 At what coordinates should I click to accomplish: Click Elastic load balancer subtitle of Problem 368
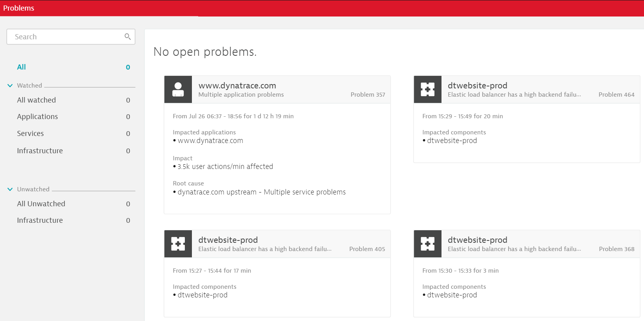[514, 249]
